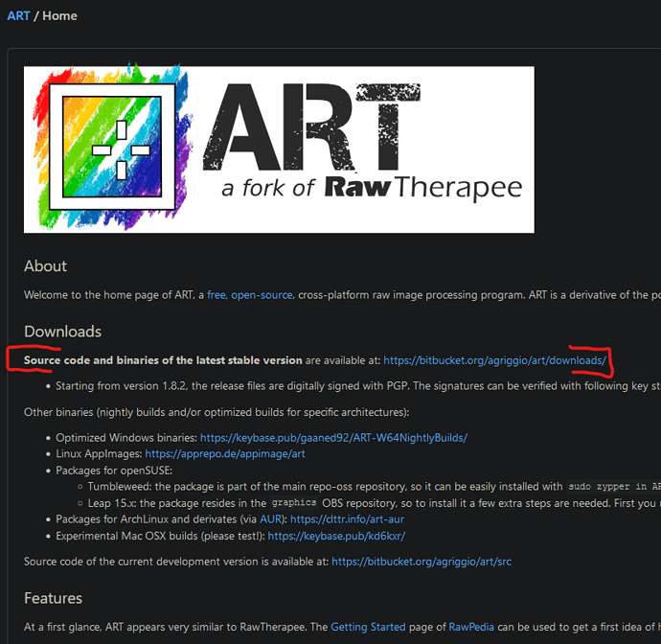This screenshot has width=661, height=644.
Task: Click the Features heading
Action: point(53,598)
